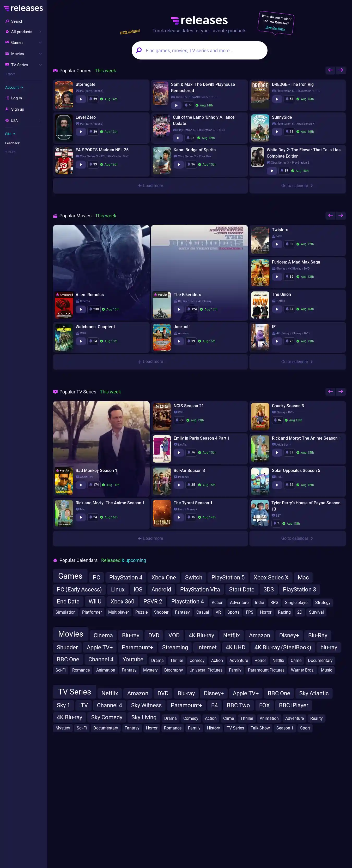Screen dimensions: 352x868
Task: Collapse the Site section
Action: (10, 134)
